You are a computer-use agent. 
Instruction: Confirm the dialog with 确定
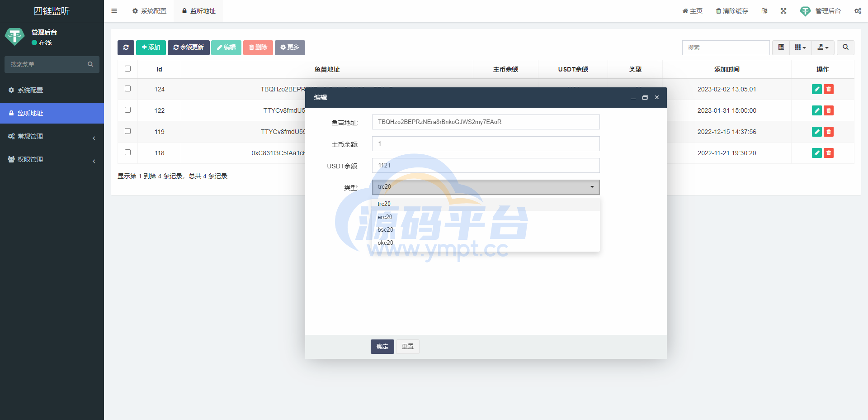pyautogui.click(x=382, y=347)
